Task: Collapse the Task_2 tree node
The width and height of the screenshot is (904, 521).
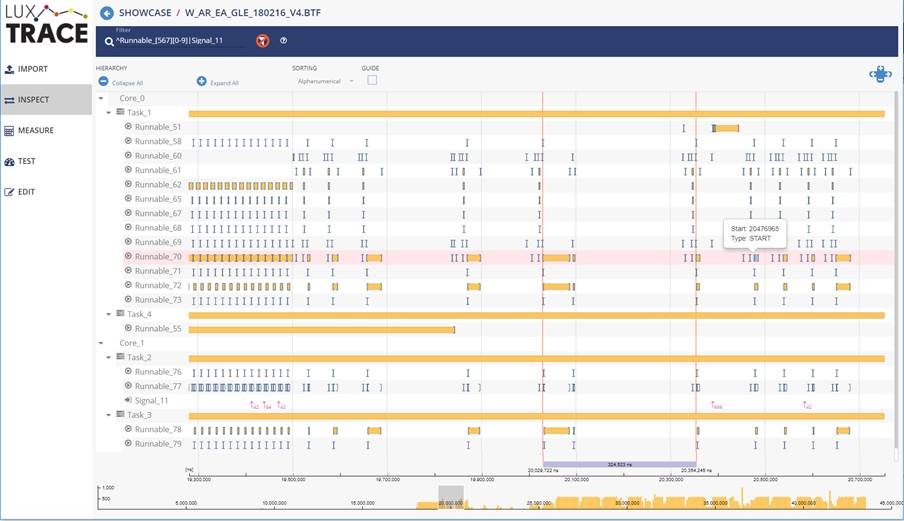Action: [109, 357]
